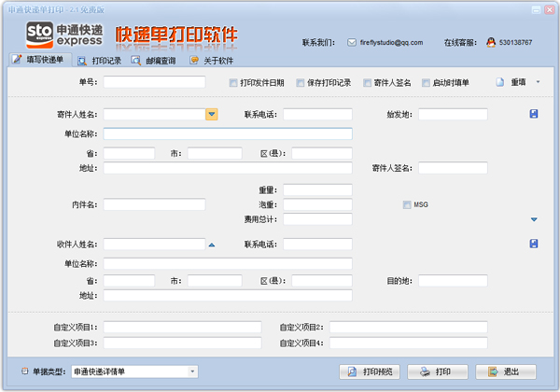This screenshot has height=392, width=560.
Task: Click the recipient 区(县) field
Action: (322, 281)
